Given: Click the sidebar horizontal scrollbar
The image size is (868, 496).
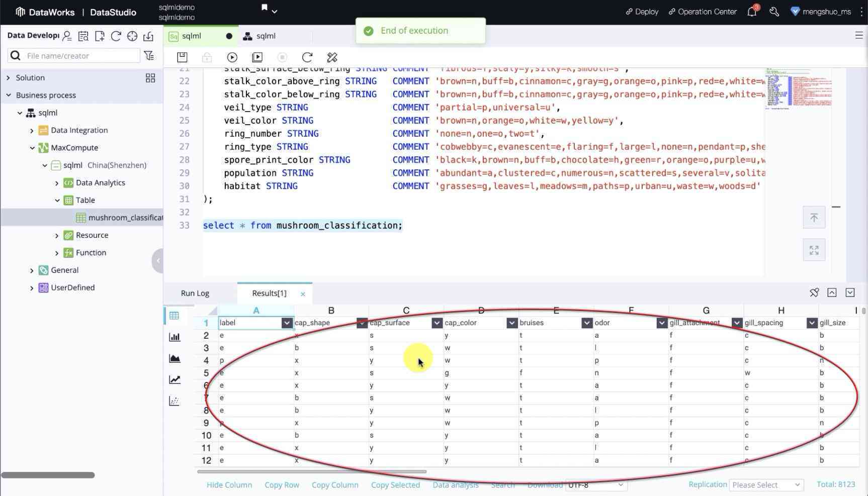Looking at the screenshot, I should pyautogui.click(x=48, y=475).
